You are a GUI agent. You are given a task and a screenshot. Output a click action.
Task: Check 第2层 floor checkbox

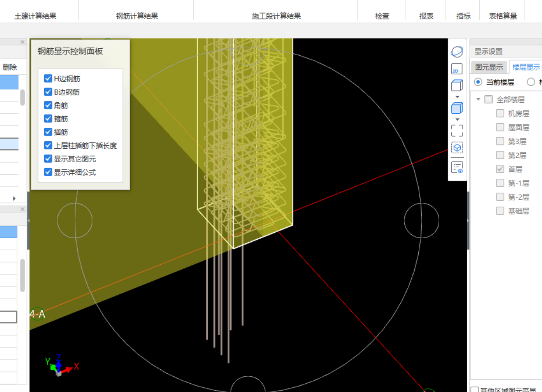point(500,155)
